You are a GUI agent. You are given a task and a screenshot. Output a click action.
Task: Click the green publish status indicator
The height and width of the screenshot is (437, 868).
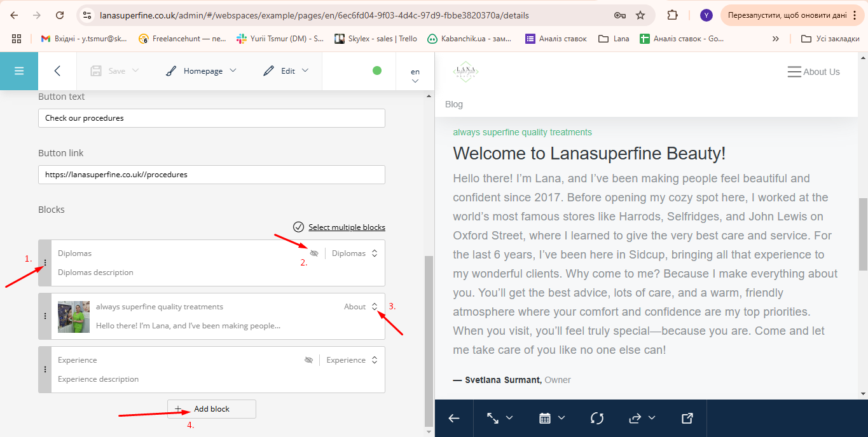[x=377, y=71]
